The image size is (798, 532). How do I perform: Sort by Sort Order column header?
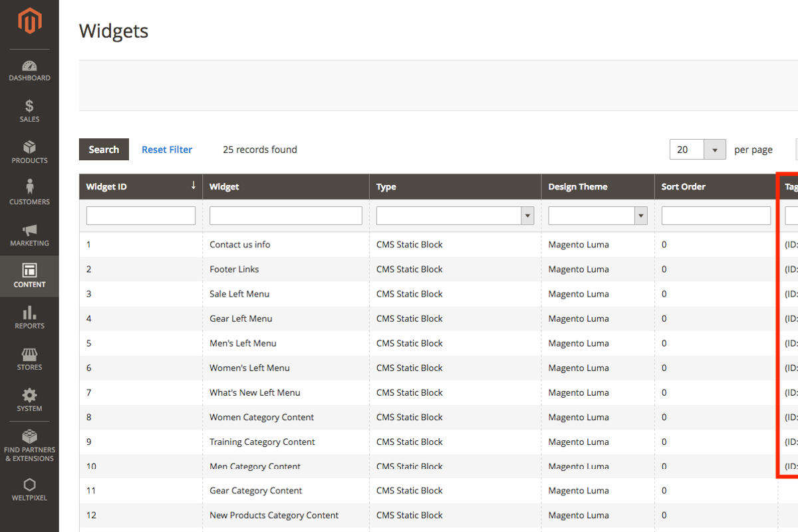coord(716,187)
